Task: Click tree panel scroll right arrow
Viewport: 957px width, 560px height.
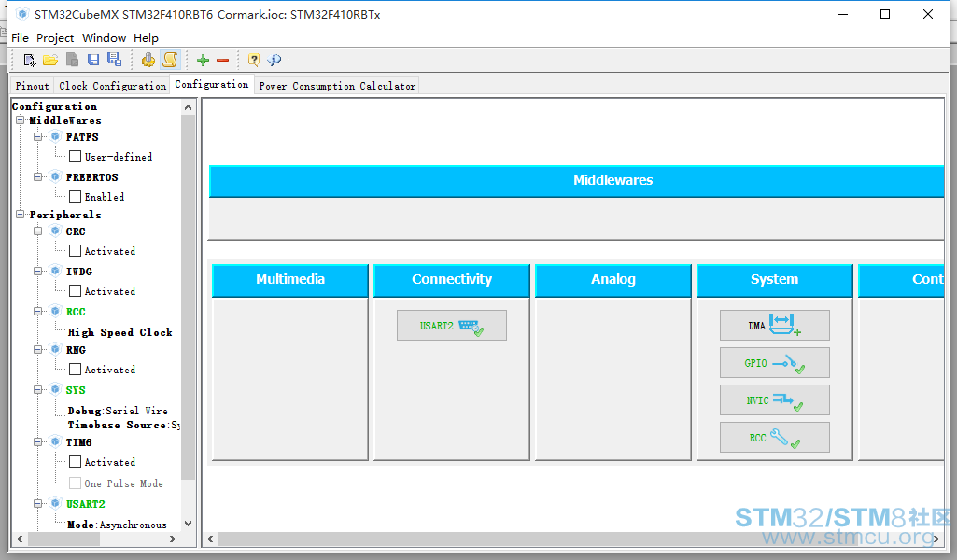Action: (173, 539)
